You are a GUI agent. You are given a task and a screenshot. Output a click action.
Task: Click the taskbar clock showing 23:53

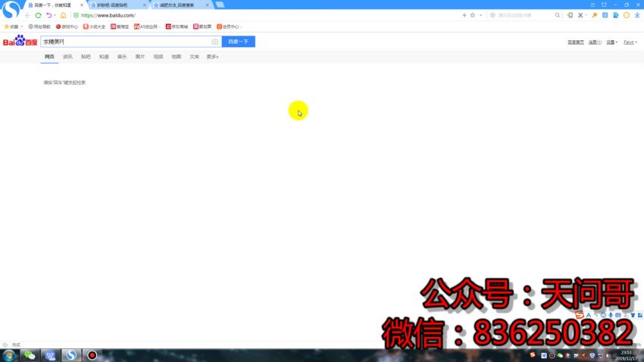click(627, 355)
